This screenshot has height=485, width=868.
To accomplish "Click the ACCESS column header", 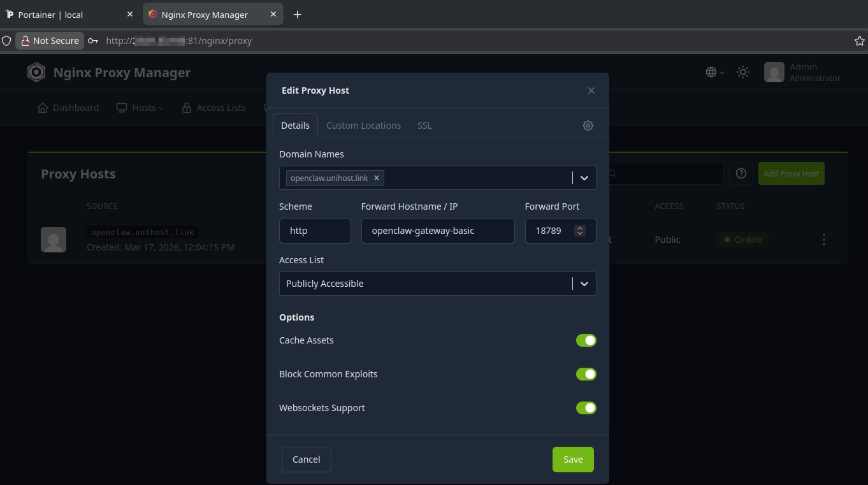I will 669,206.
